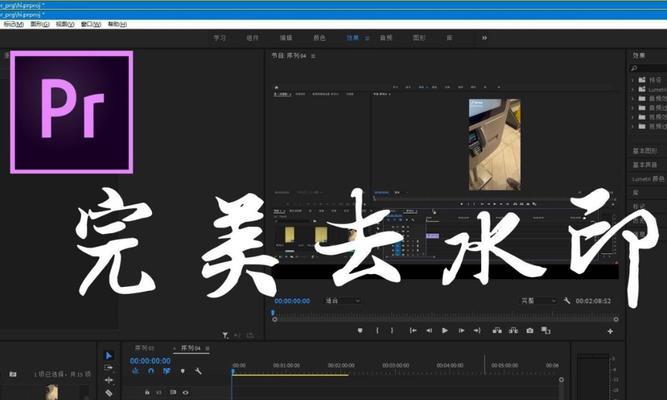Switch to the 编辑 workspace tab
This screenshot has height=400, width=667.
286,38
